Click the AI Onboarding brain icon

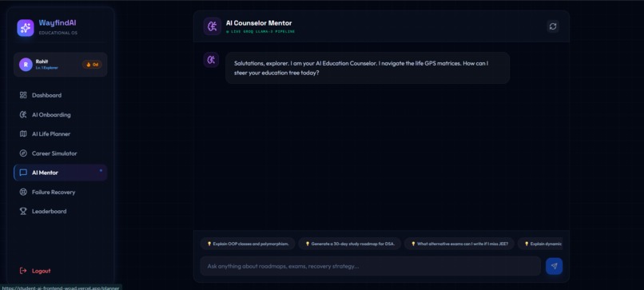pos(23,114)
